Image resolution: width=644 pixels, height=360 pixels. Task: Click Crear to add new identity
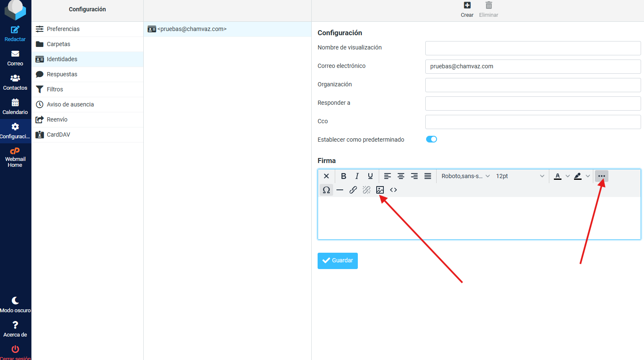pyautogui.click(x=467, y=10)
